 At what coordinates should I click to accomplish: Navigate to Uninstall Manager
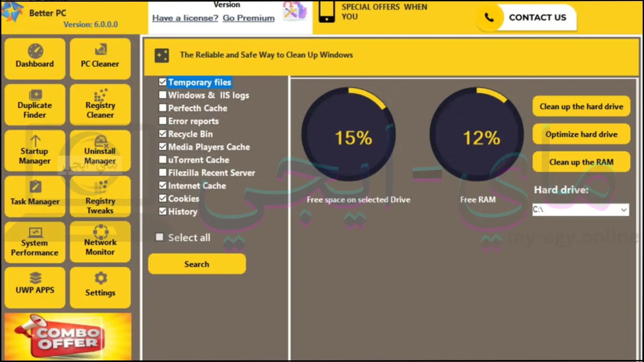pyautogui.click(x=100, y=150)
